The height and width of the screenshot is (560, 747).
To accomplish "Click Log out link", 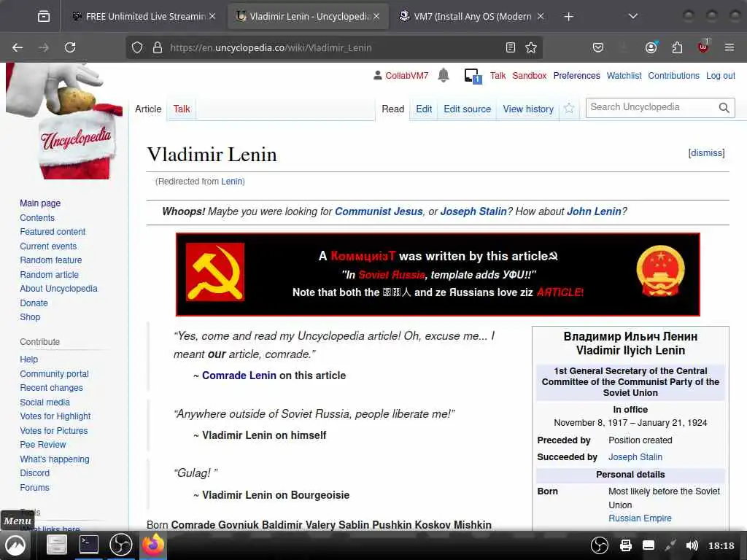I will [720, 76].
